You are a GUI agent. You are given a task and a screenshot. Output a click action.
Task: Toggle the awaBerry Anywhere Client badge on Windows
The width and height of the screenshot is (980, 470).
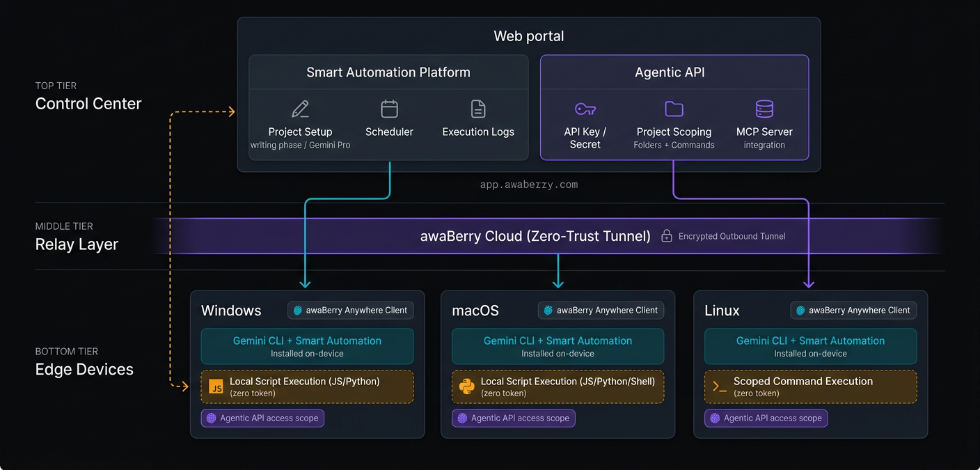click(350, 310)
